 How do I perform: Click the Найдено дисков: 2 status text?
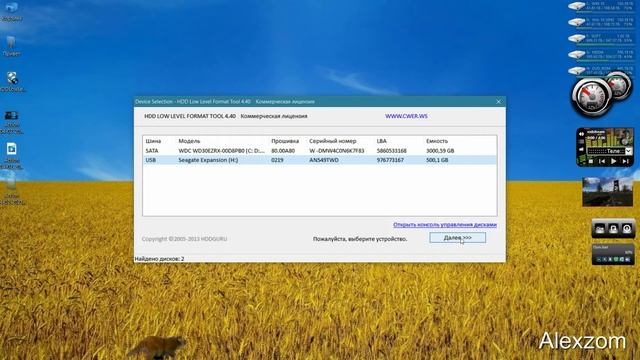click(159, 259)
